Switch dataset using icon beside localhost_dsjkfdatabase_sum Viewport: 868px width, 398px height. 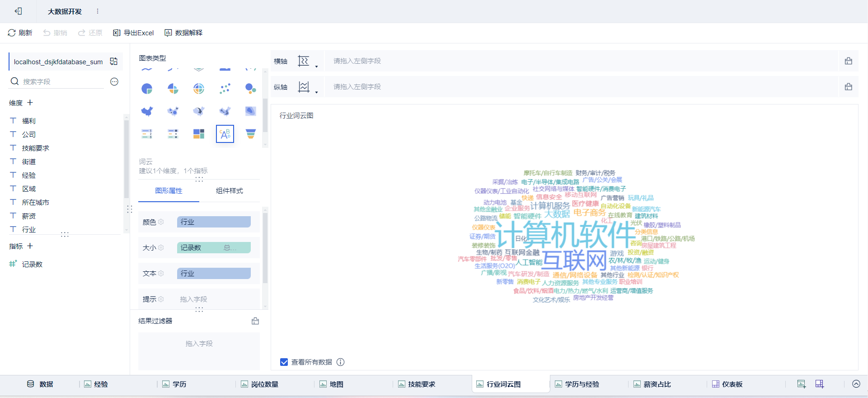pyautogui.click(x=114, y=62)
